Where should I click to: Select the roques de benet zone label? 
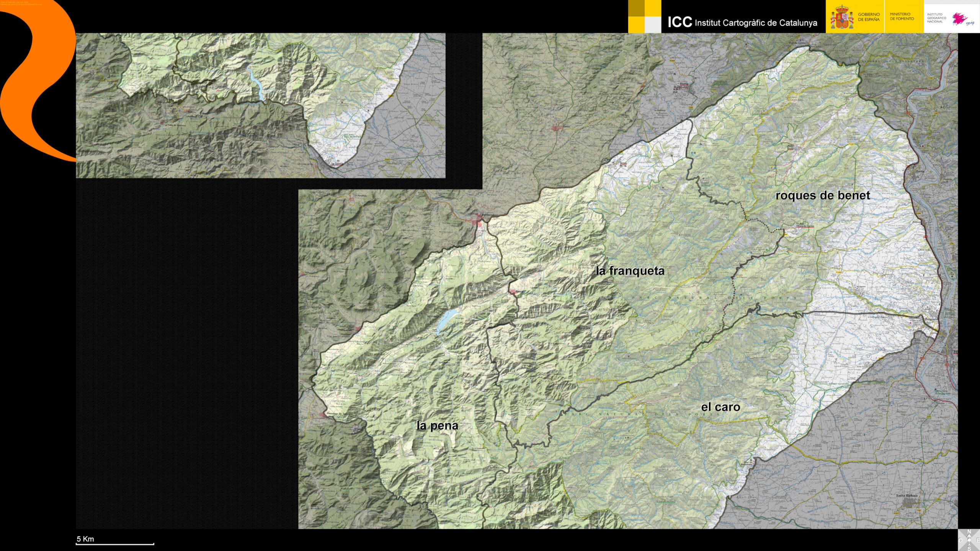coord(822,196)
